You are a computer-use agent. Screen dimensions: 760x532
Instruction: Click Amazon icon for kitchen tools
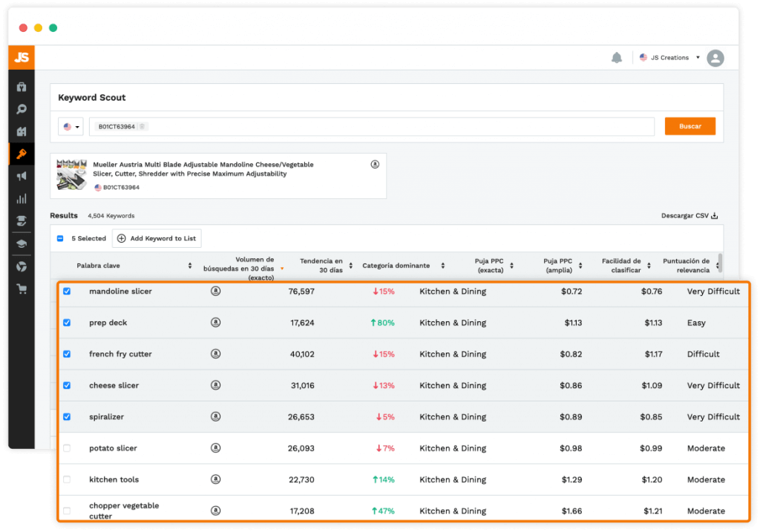(x=216, y=479)
